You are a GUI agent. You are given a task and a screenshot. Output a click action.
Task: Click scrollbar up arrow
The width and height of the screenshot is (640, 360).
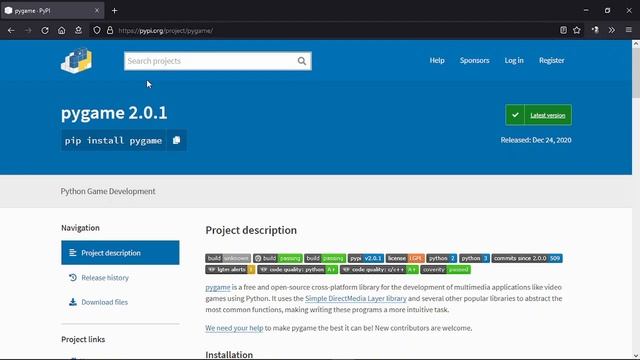[636, 43]
